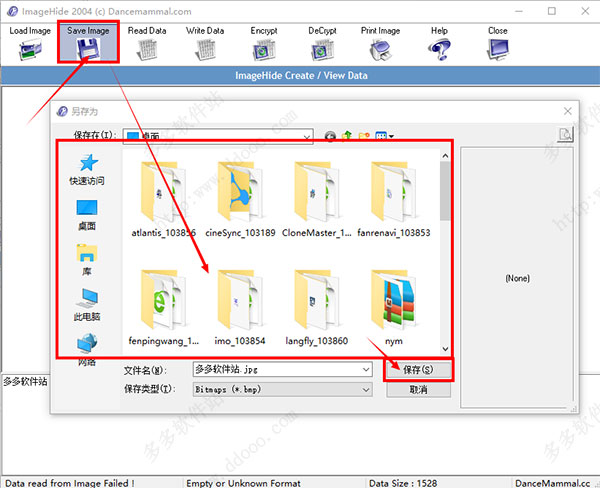
Task: Click file list scrollbar up arrow
Action: coord(445,156)
